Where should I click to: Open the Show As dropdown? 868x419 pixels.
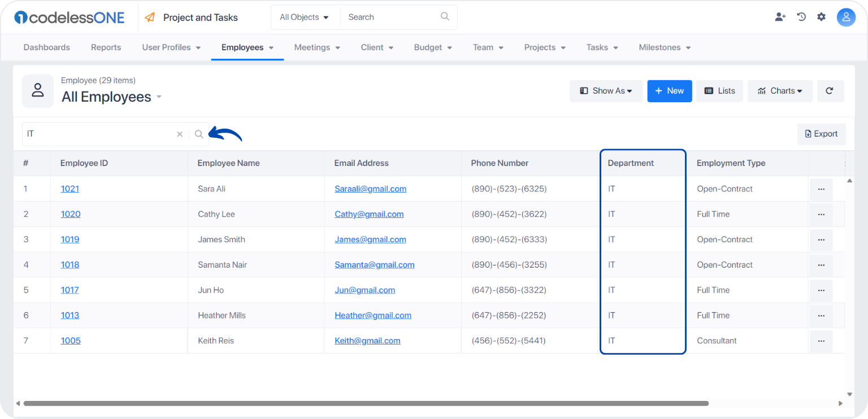pos(606,91)
